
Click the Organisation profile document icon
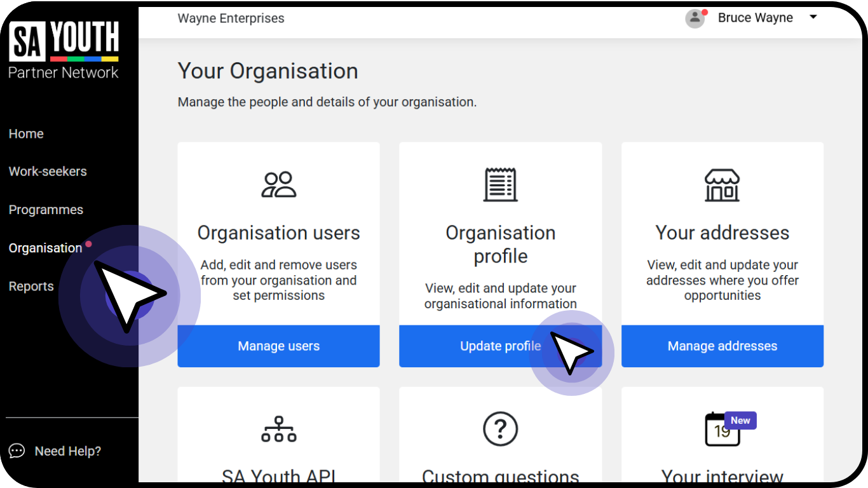(501, 185)
